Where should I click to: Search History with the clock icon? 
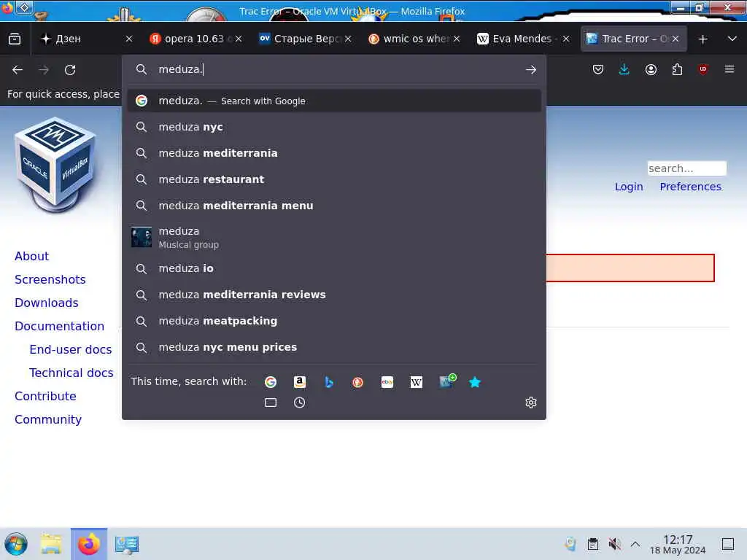(300, 402)
